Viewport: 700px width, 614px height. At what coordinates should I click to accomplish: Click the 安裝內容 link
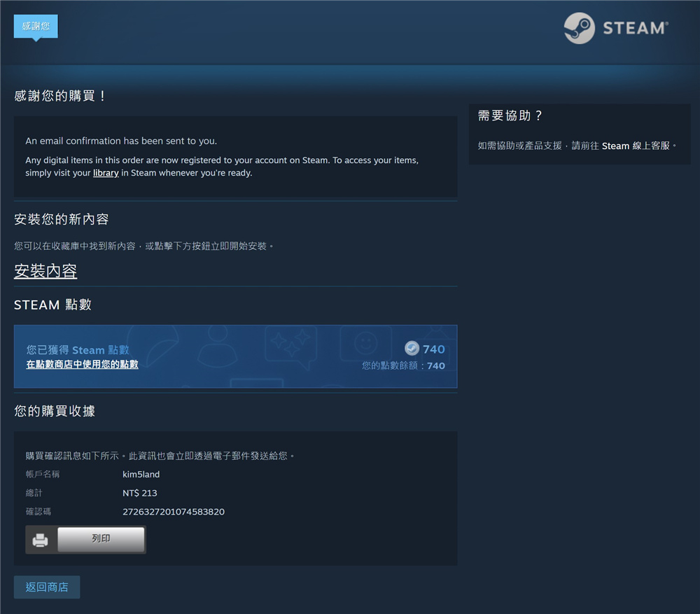pos(45,271)
